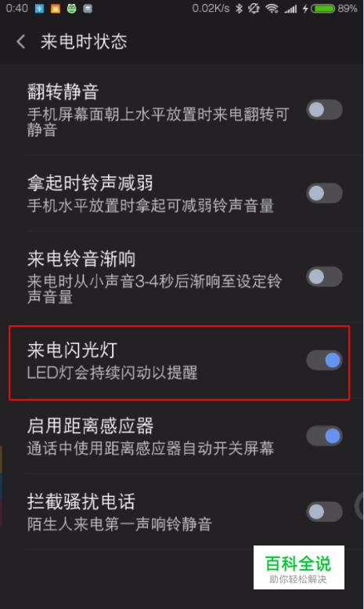Tap the 百科全说 watermark logo

[x=299, y=567]
